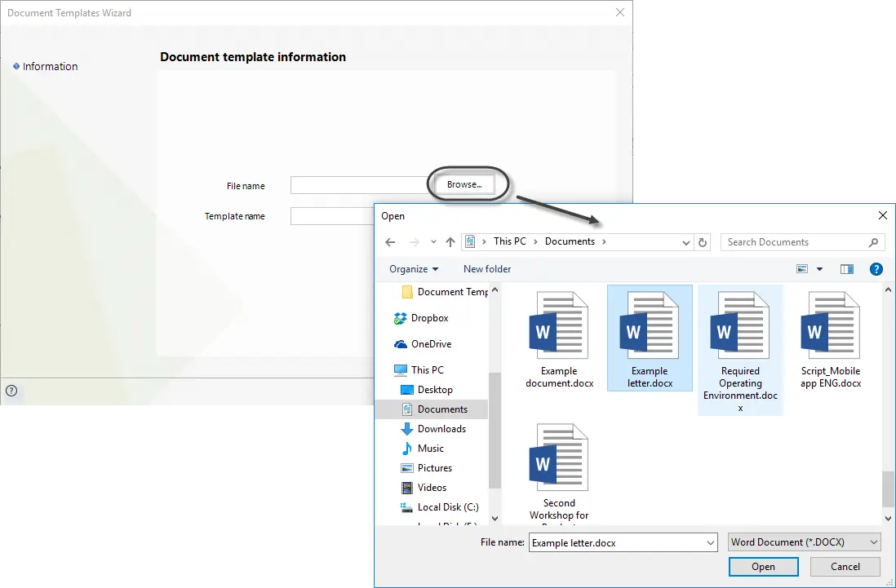Click file list scroll down arrow
This screenshot has height=588, width=896.
(x=888, y=519)
